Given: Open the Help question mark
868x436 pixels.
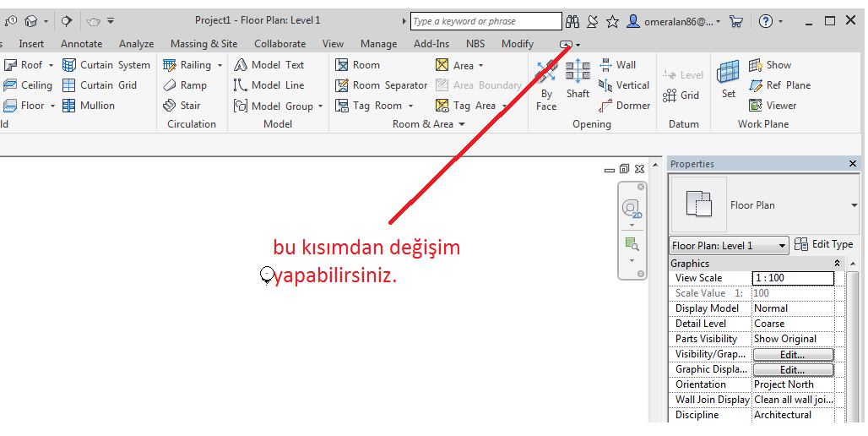Looking at the screenshot, I should pos(766,22).
